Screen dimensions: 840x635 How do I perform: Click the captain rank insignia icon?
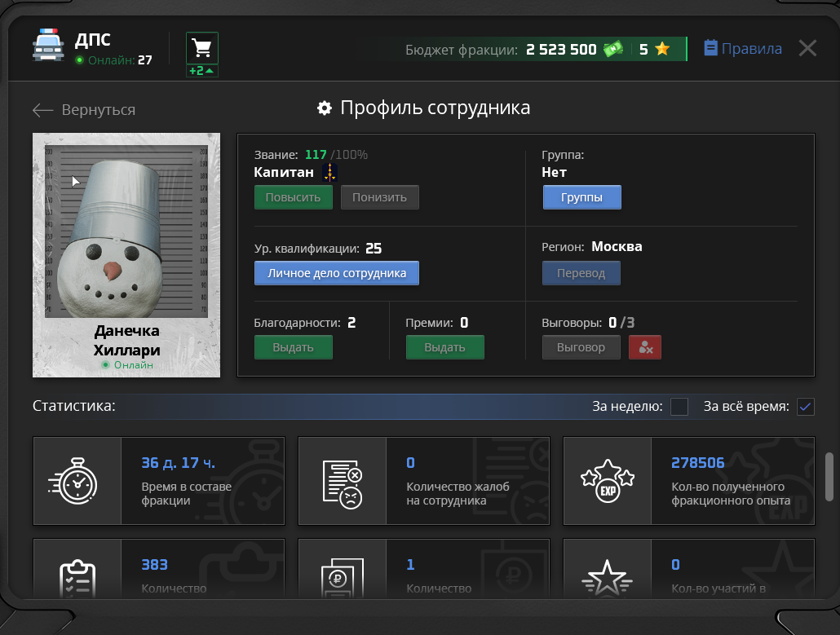click(x=329, y=172)
